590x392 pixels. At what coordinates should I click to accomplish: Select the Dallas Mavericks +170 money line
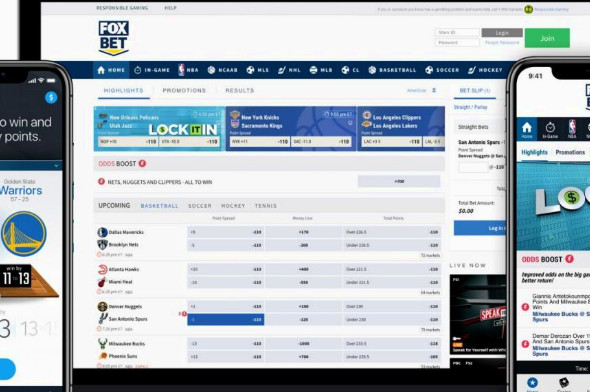pos(303,232)
